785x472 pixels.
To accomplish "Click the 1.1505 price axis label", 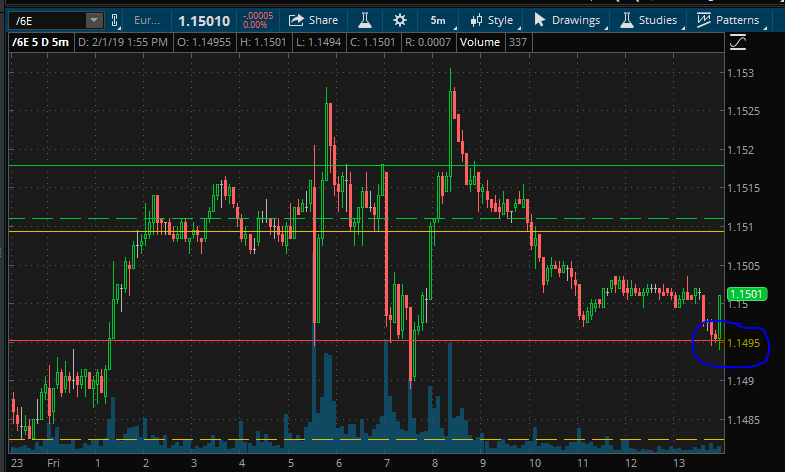I will (x=743, y=266).
